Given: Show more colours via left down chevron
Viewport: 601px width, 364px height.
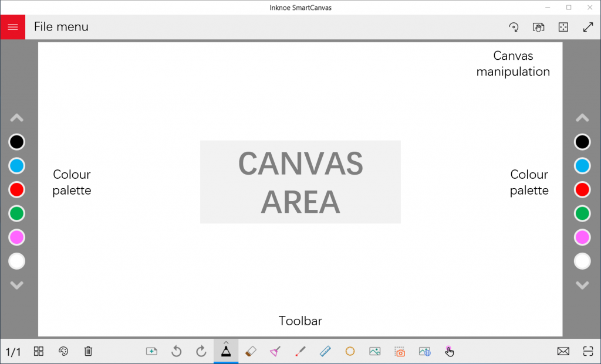Looking at the screenshot, I should (x=16, y=285).
